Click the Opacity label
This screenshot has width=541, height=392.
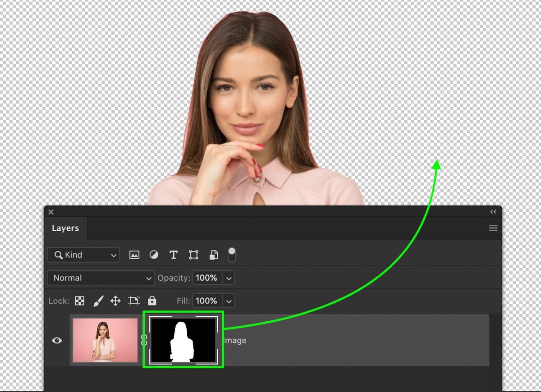(x=174, y=278)
